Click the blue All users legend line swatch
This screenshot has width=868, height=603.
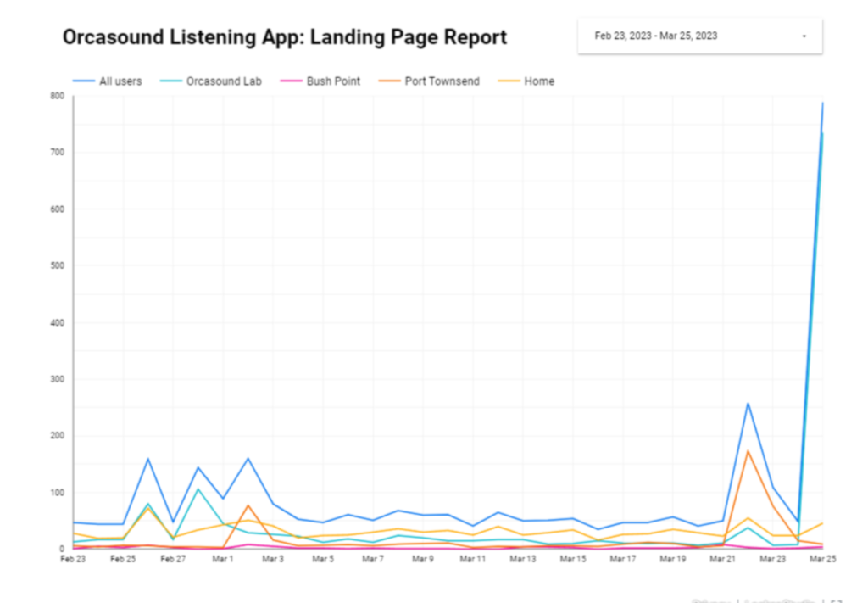click(x=84, y=81)
